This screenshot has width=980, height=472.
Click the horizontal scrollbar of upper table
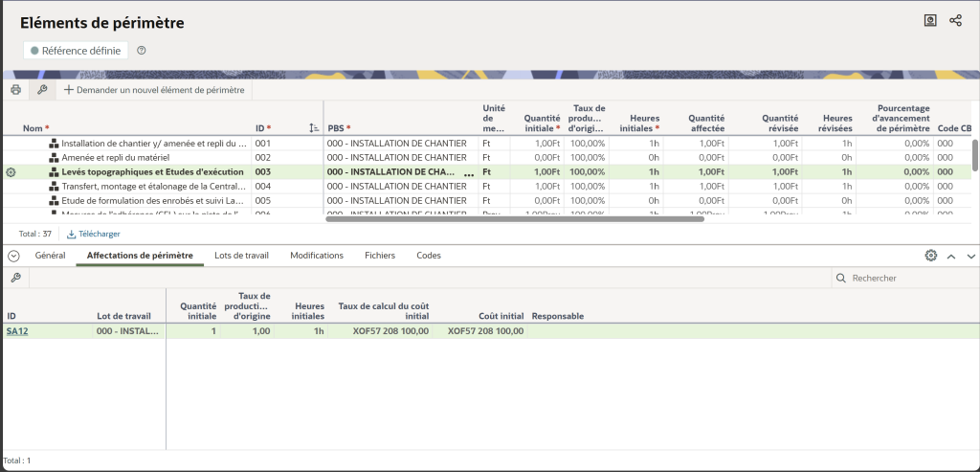515,218
